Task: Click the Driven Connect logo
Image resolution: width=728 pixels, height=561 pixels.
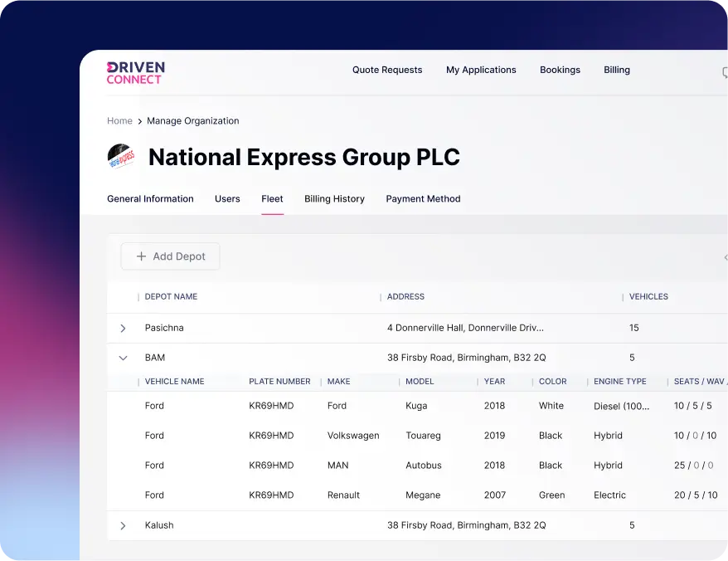Action: click(x=136, y=73)
